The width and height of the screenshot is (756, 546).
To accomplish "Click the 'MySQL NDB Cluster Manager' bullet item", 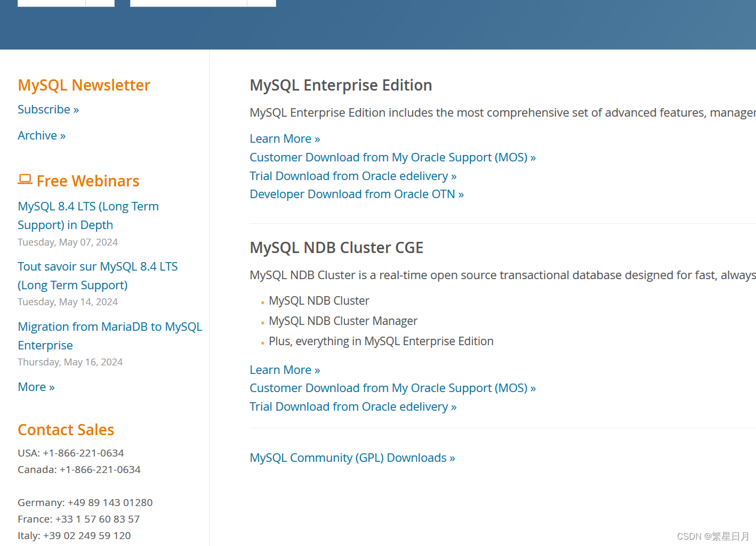I will pyautogui.click(x=343, y=321).
